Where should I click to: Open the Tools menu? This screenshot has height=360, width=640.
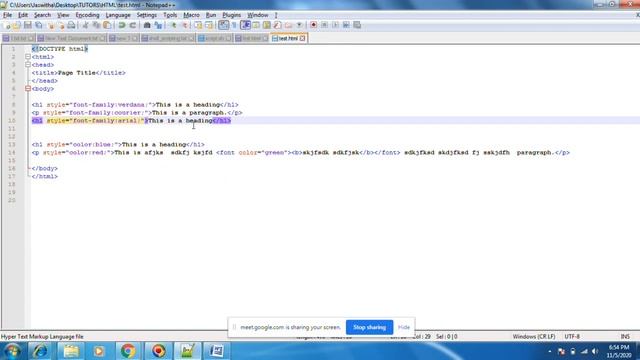point(170,15)
